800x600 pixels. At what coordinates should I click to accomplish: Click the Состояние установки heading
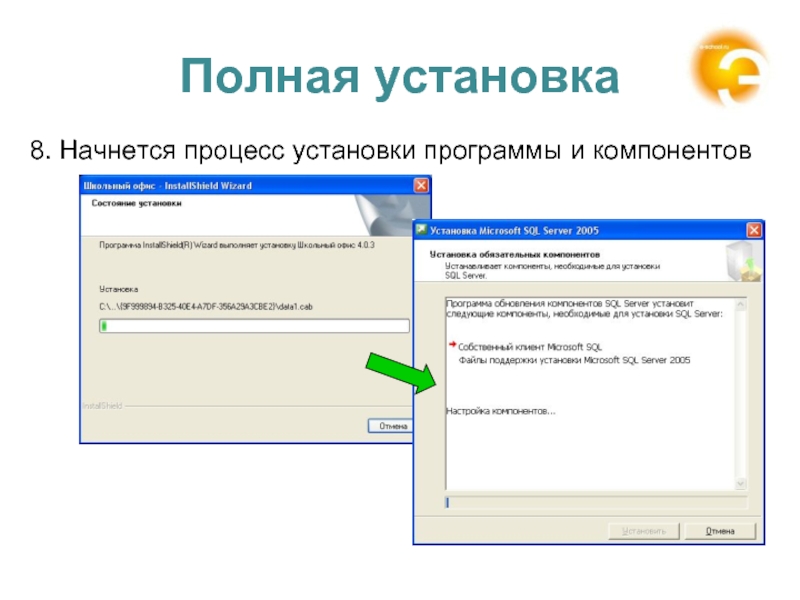point(136,203)
